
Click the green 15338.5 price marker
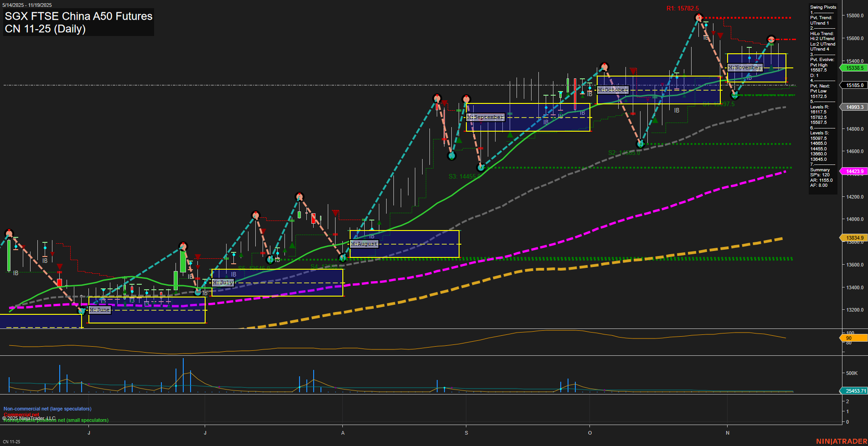click(x=854, y=68)
